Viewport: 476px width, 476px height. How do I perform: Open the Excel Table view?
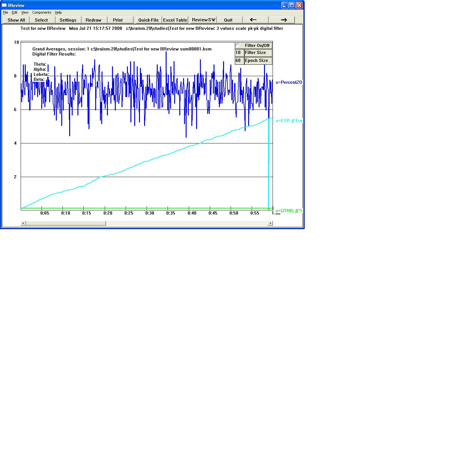click(175, 20)
